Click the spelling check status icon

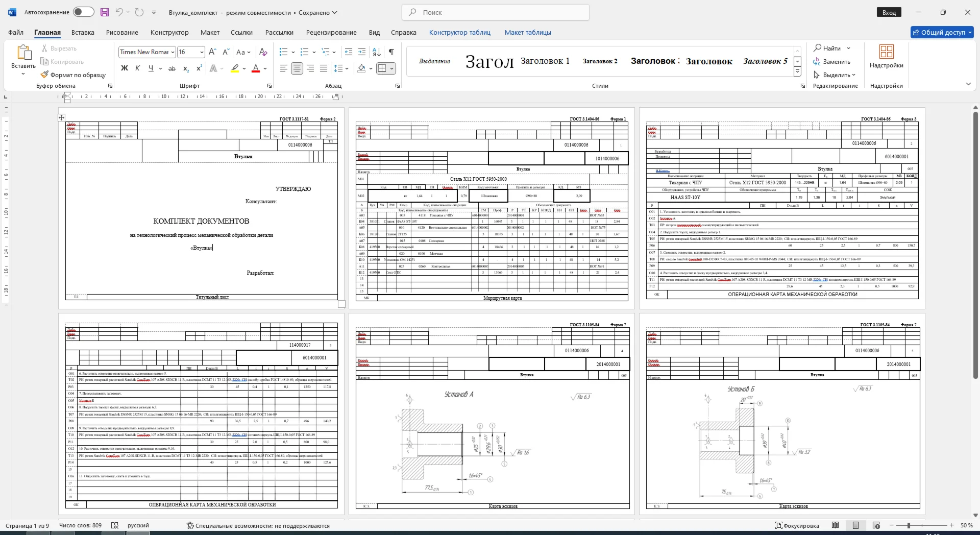pyautogui.click(x=115, y=525)
